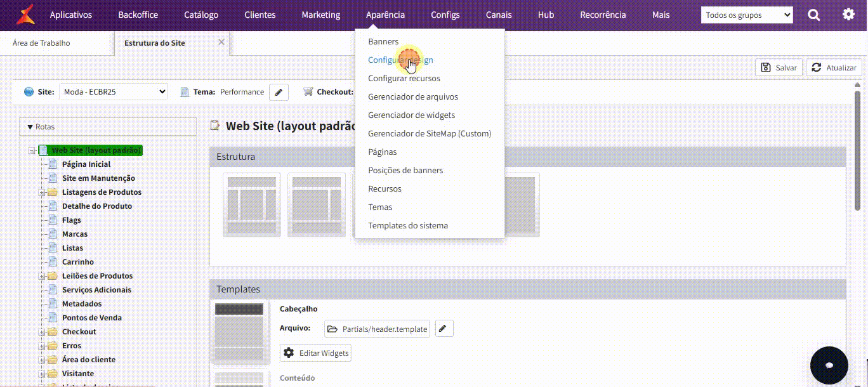The width and height of the screenshot is (868, 387).
Task: Select Detalhe do Produto tree item
Action: 97,206
